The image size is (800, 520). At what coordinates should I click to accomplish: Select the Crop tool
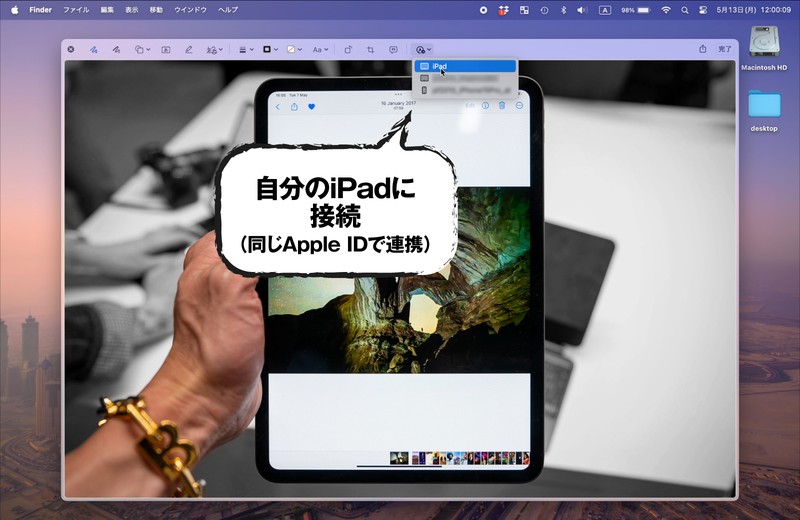coord(370,49)
